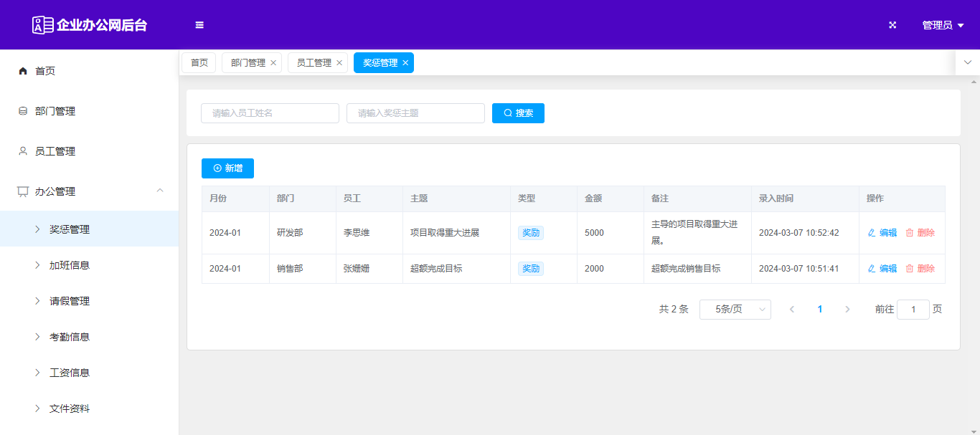Open 请假管理 in the sidebar
Screen dimensions: 980x435
(x=70, y=301)
